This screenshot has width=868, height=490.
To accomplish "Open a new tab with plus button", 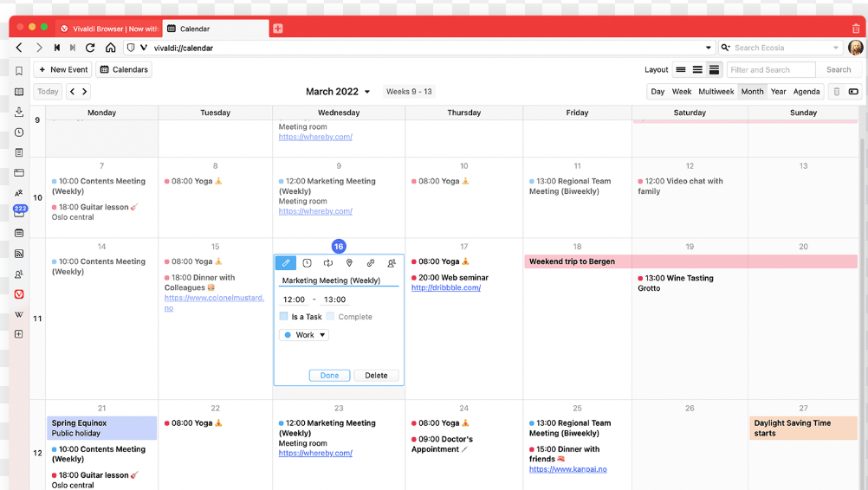I will (x=278, y=29).
